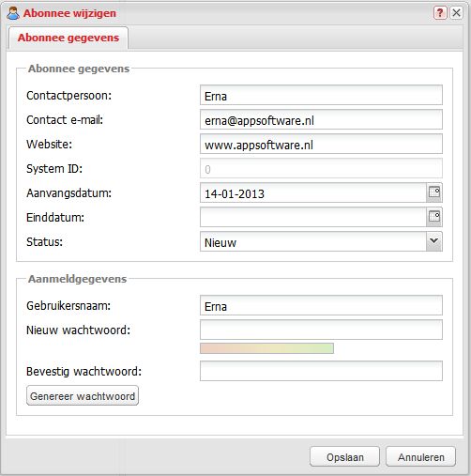Click the red help question mark icon
The image size is (471, 476).
[440, 13]
